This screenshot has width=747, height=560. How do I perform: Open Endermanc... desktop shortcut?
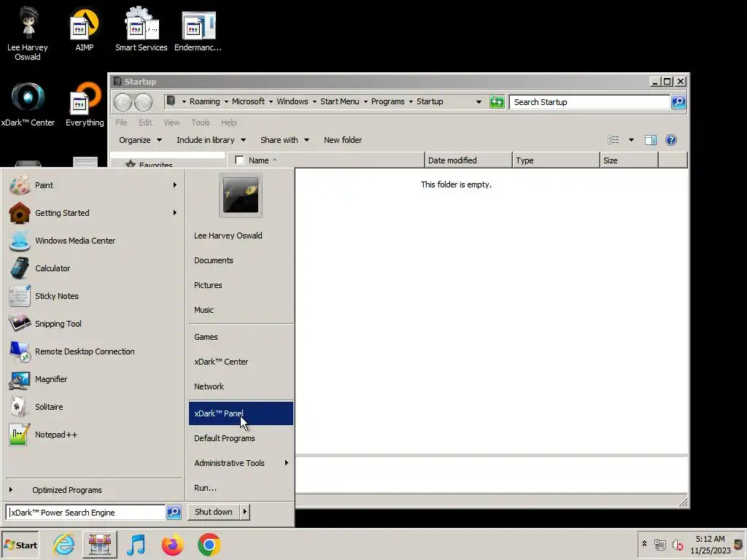click(198, 29)
